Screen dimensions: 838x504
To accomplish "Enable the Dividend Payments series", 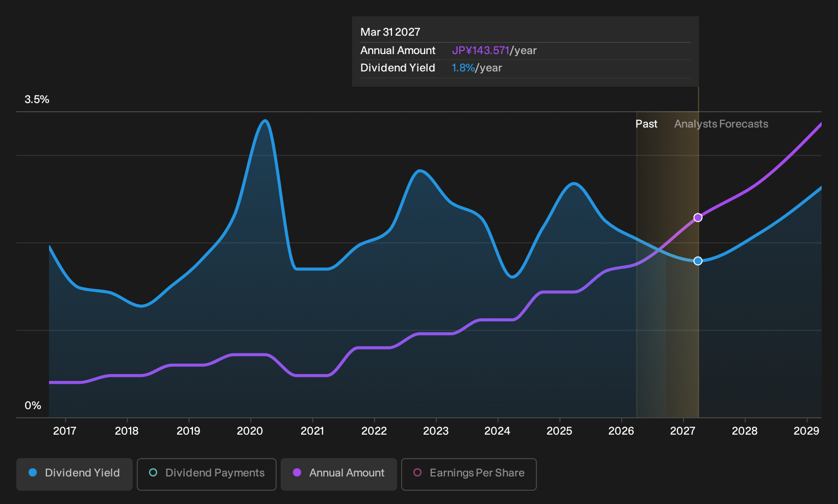I will point(207,474).
